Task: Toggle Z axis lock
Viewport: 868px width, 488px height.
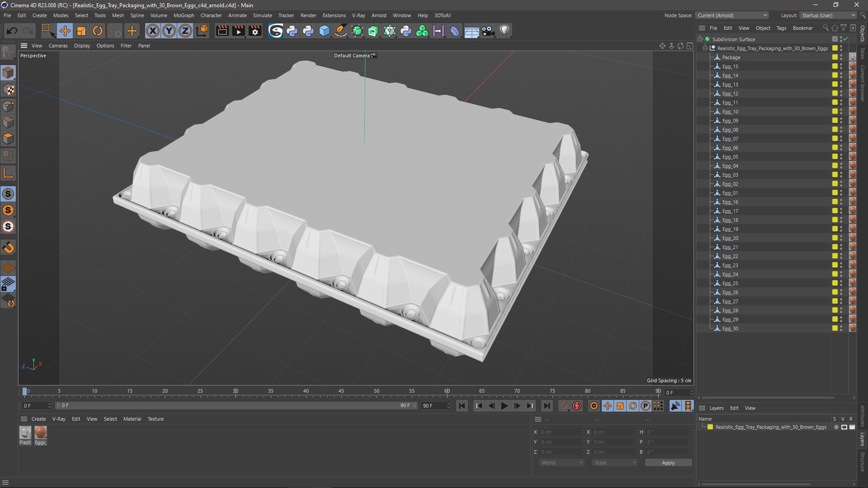Action: pyautogui.click(x=185, y=31)
